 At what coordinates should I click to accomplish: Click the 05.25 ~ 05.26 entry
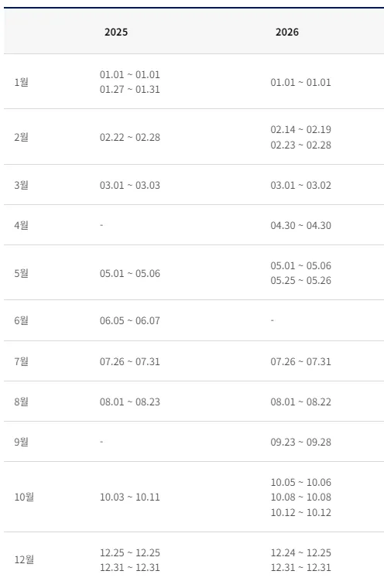pyautogui.click(x=300, y=281)
